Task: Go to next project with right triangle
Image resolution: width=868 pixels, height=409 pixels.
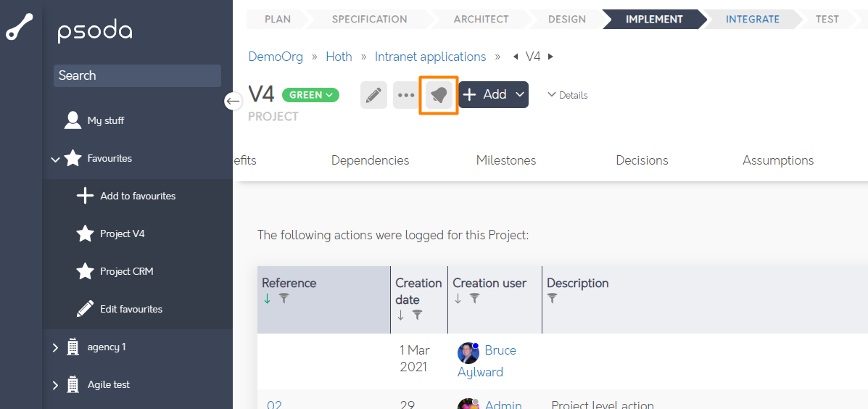Action: pyautogui.click(x=550, y=57)
